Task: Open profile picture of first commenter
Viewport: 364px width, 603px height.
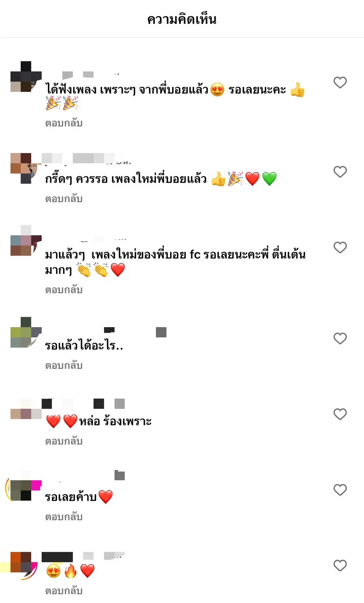Action: 26,77
